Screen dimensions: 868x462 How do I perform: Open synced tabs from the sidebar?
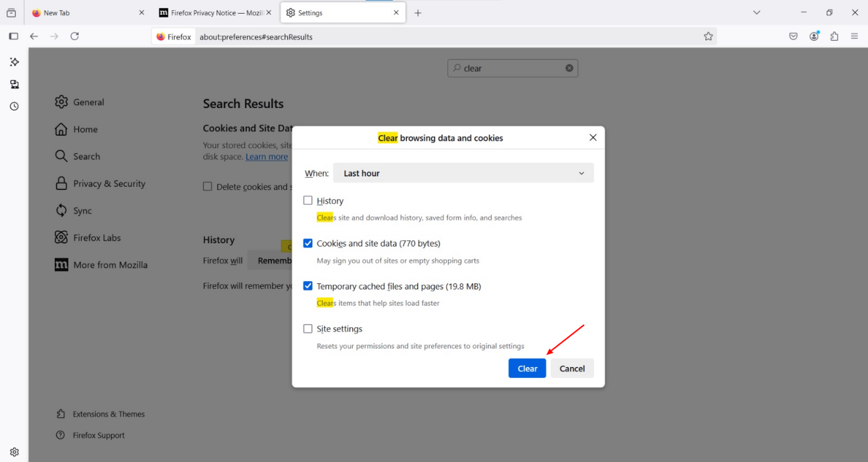click(x=14, y=84)
